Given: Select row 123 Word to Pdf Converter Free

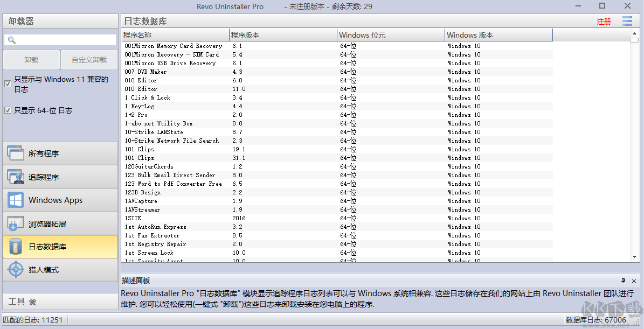Looking at the screenshot, I should [337, 184].
